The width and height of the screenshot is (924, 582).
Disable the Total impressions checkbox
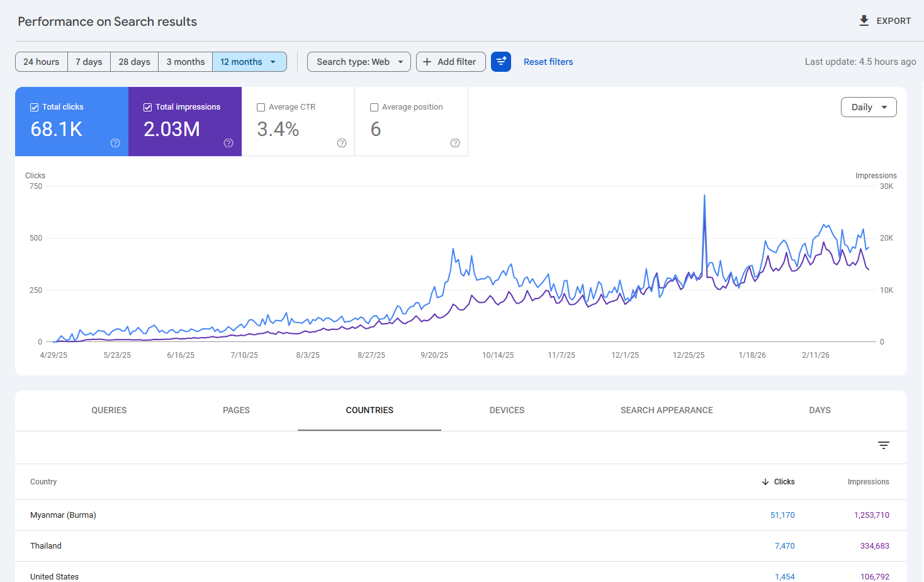pos(147,106)
